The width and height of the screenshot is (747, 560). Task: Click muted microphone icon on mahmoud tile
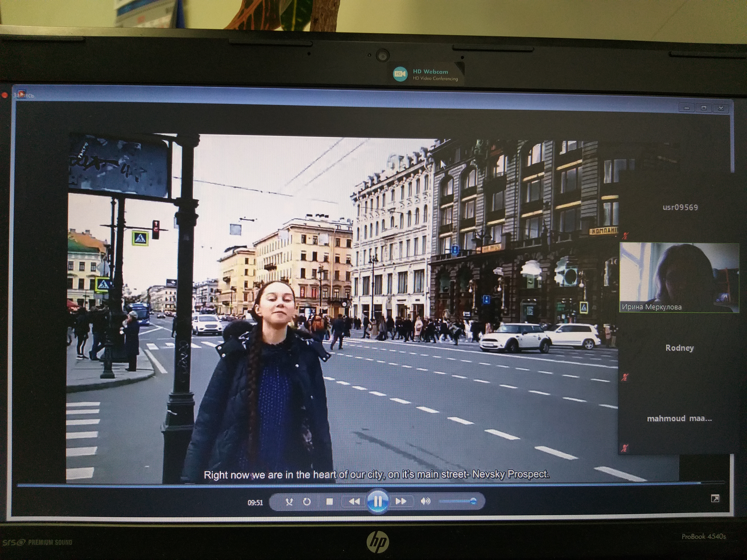coord(625,448)
